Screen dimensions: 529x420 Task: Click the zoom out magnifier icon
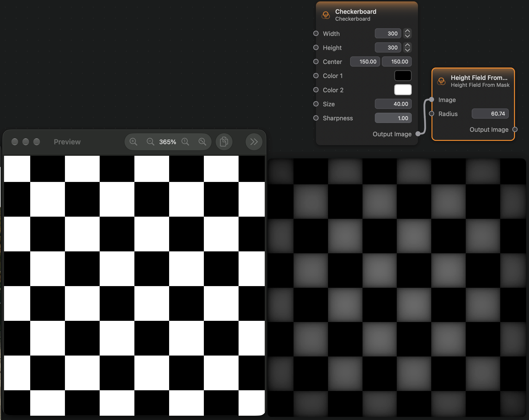pos(150,142)
